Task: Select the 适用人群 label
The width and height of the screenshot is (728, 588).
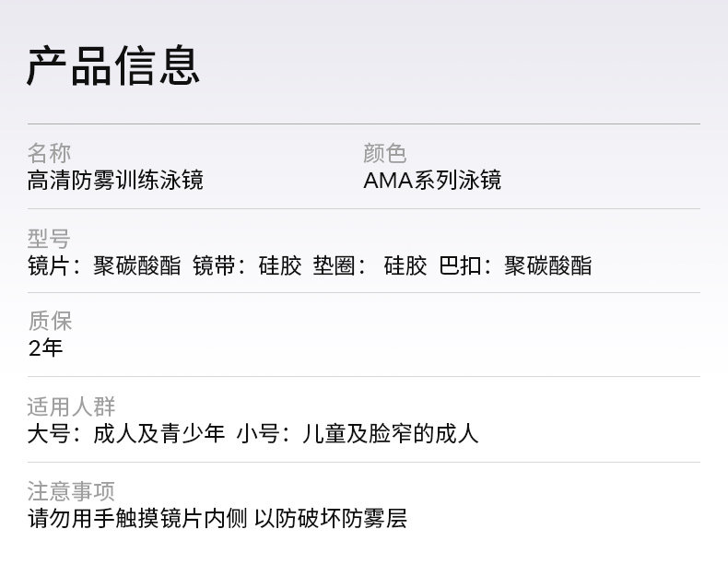Action: 71,406
